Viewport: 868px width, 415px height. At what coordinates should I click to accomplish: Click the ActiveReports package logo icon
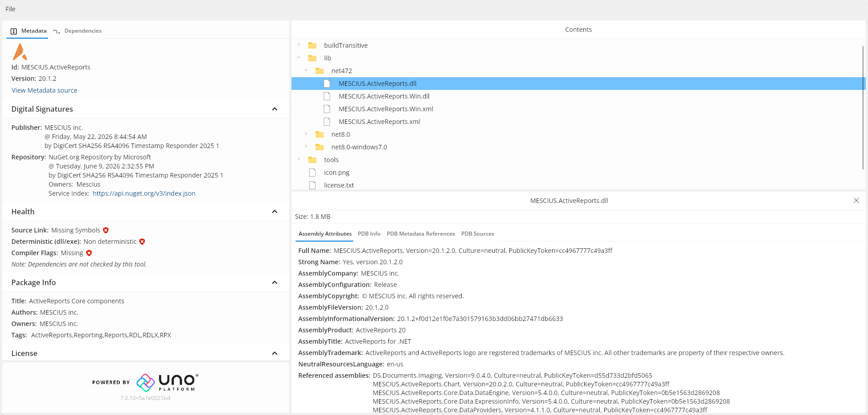coord(20,51)
